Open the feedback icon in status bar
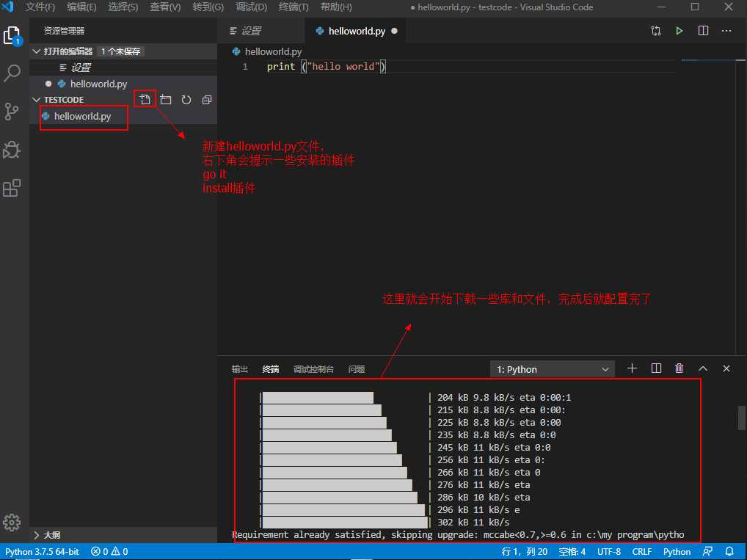The width and height of the screenshot is (747, 560). [707, 551]
